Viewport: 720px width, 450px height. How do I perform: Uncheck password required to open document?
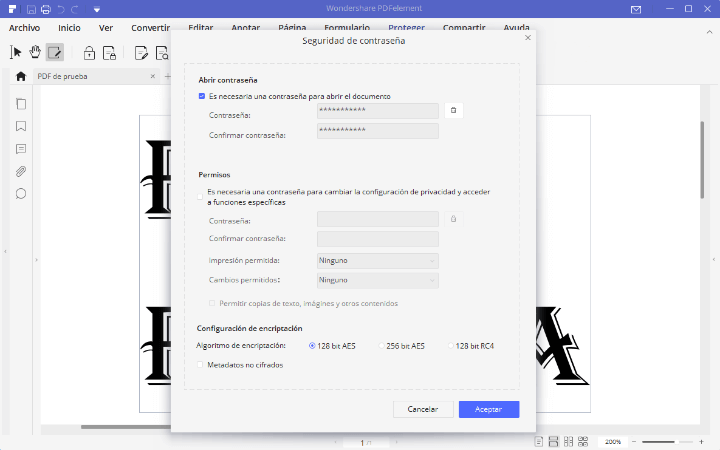point(202,96)
